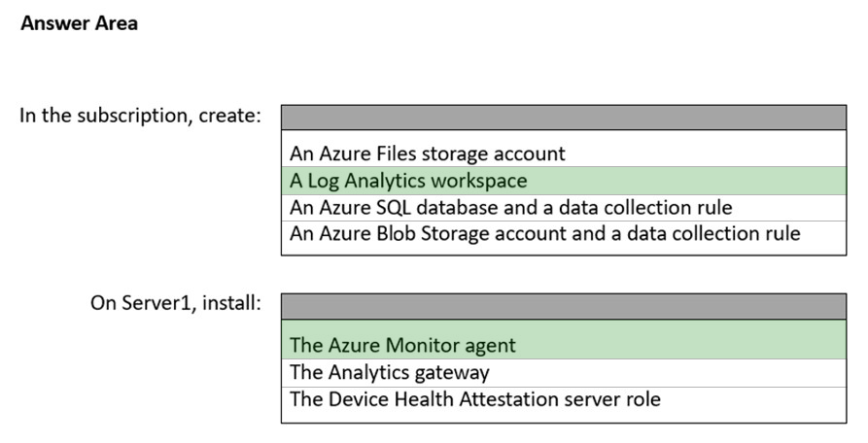Click blank row below Device Health Attestation option
The image size is (868, 443).
point(564,417)
